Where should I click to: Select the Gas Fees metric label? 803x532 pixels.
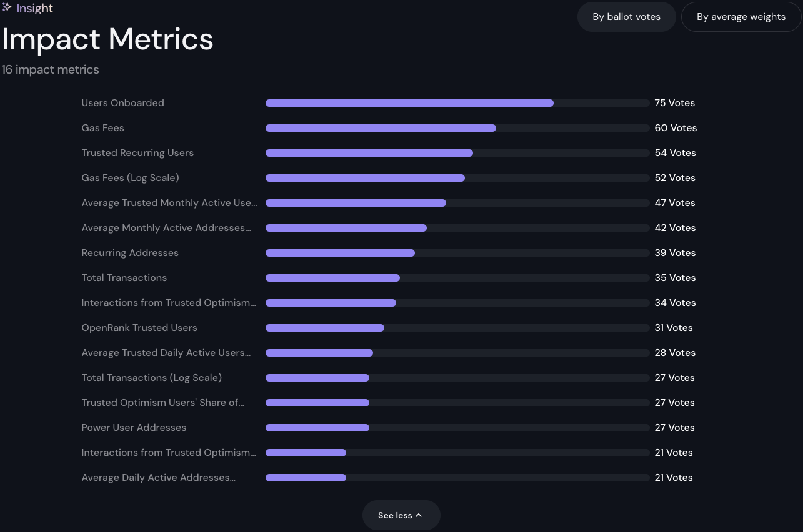point(102,128)
